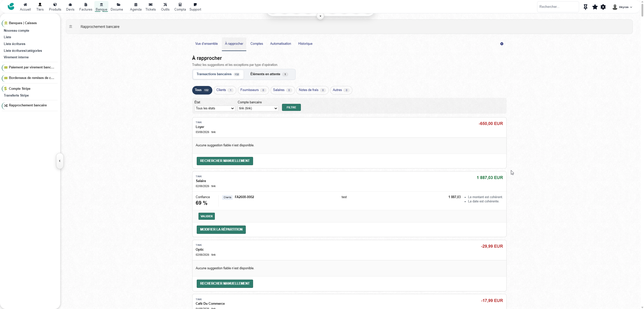Select Éléments en attente sub-tab
The height and width of the screenshot is (309, 644).
269,74
